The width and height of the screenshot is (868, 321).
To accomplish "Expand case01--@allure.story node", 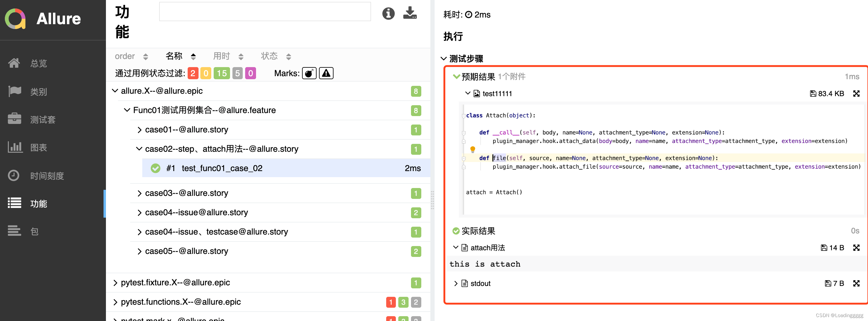I will pos(139,130).
